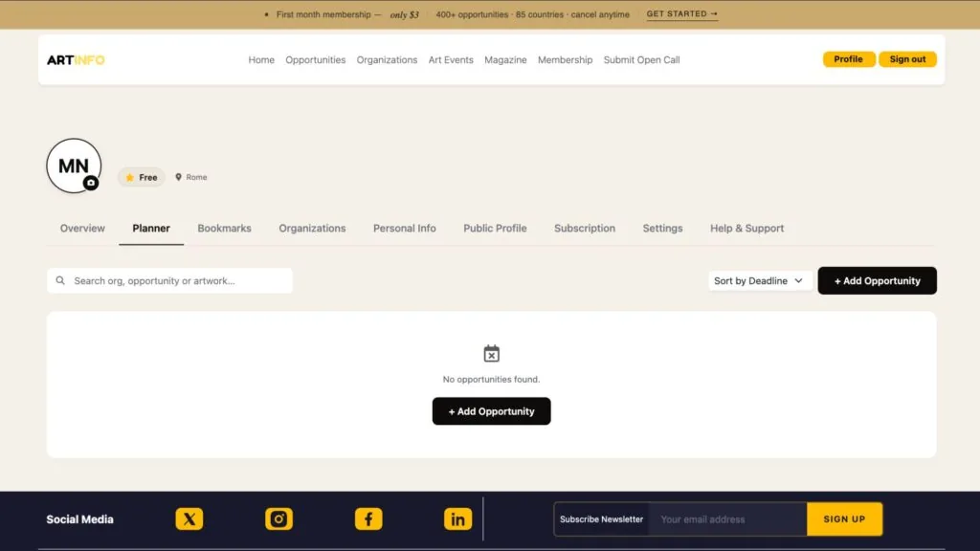Click the star icon on the Free badge
The height and width of the screenshot is (551, 980).
click(130, 177)
